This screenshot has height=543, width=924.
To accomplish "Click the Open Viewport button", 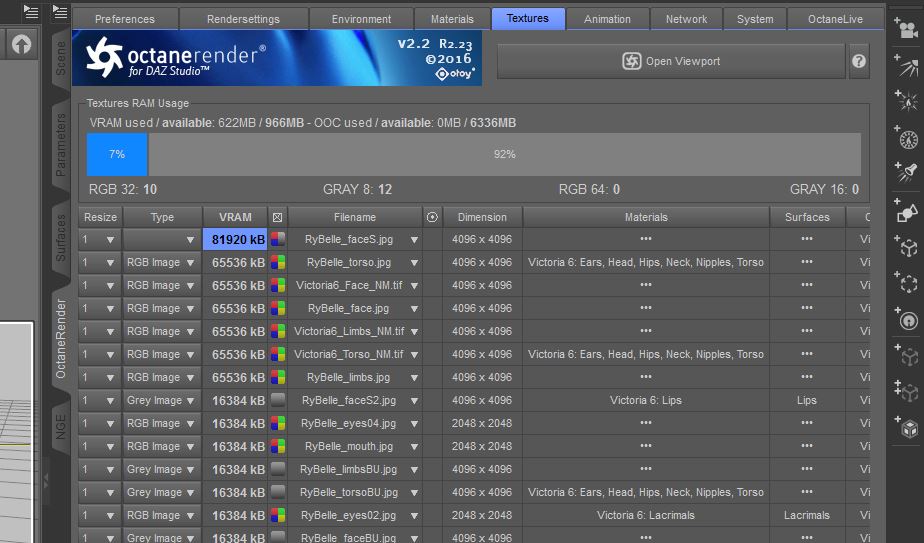I will (x=671, y=61).
